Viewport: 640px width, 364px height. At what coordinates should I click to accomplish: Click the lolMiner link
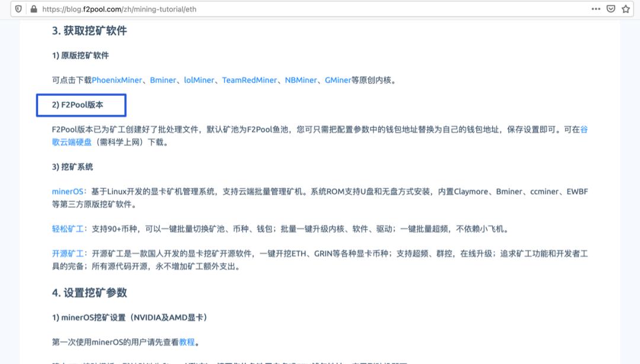tap(200, 80)
